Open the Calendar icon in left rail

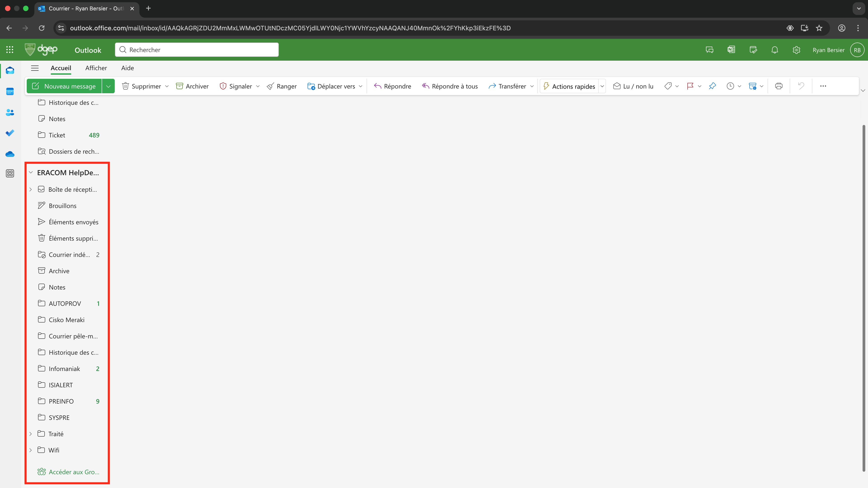click(x=10, y=91)
